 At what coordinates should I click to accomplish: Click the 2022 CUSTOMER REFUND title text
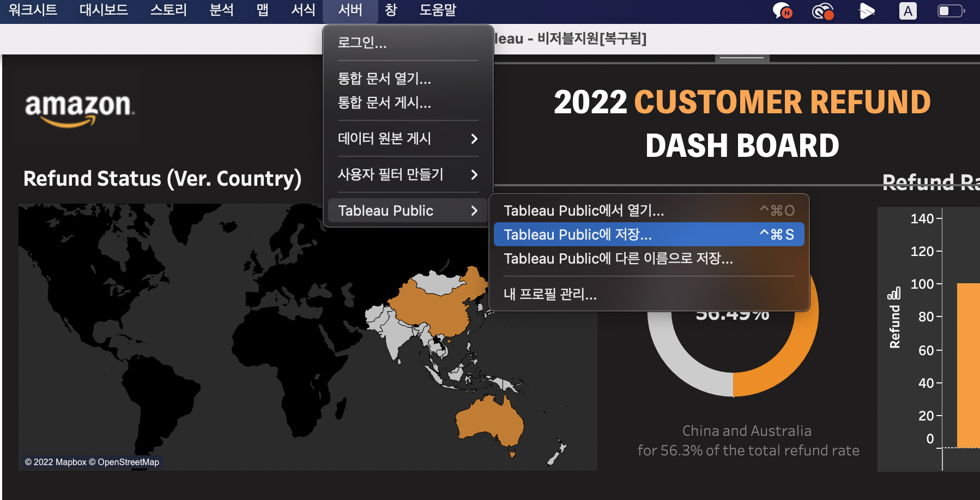[742, 102]
